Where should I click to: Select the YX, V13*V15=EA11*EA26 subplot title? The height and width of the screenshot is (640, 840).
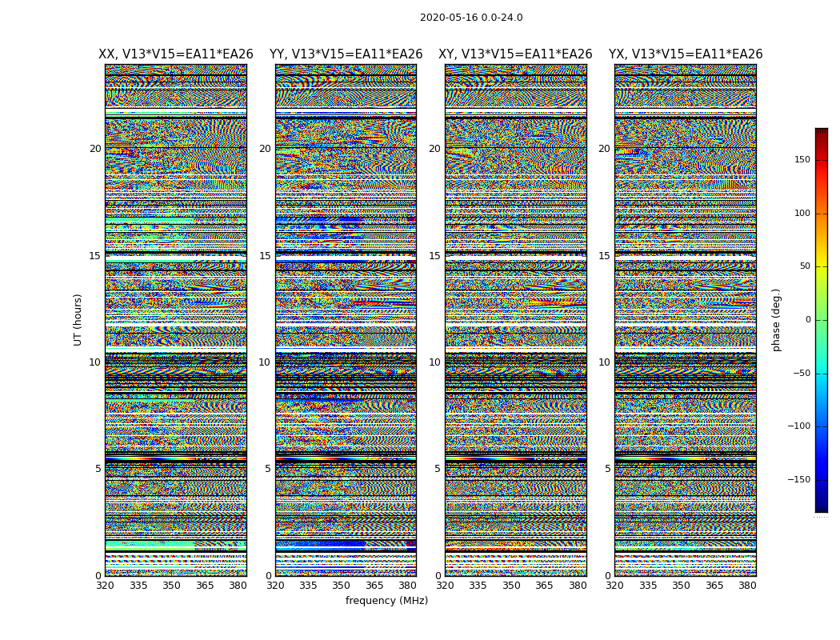tap(685, 54)
